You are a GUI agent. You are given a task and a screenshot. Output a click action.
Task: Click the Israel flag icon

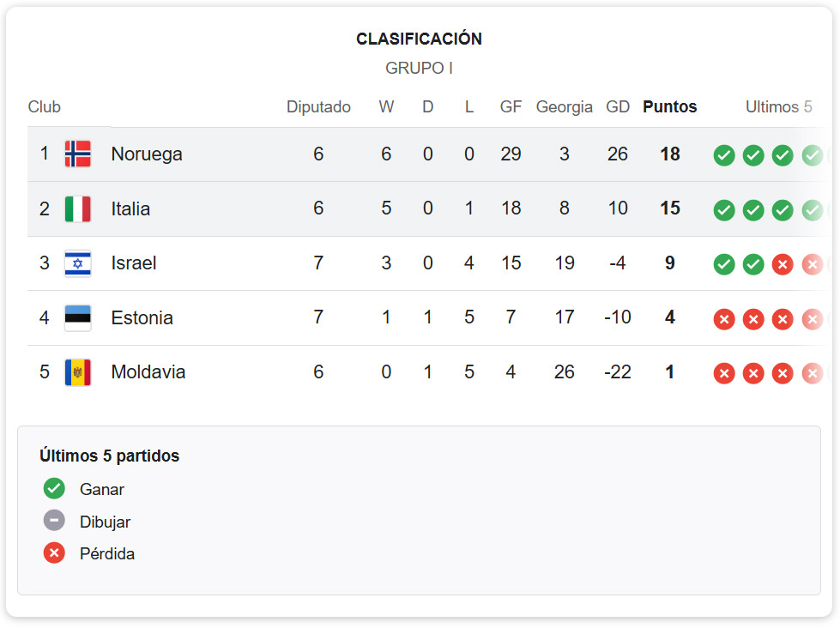point(78,263)
